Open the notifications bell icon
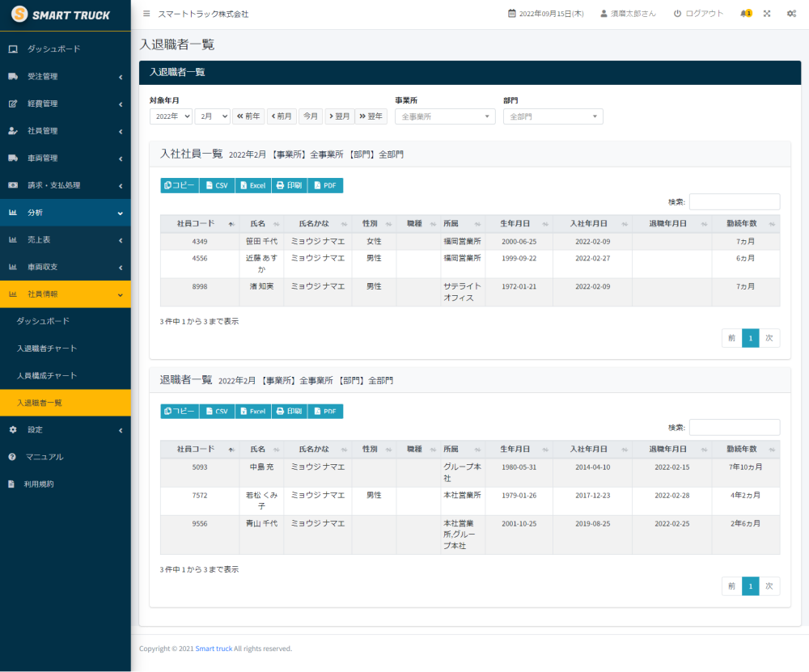Image resolution: width=809 pixels, height=672 pixels. (x=745, y=14)
